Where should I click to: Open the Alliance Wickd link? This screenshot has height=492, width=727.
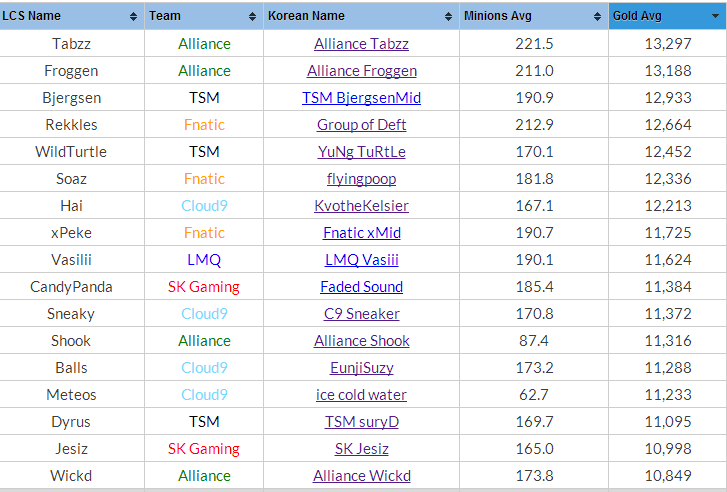coord(362,476)
